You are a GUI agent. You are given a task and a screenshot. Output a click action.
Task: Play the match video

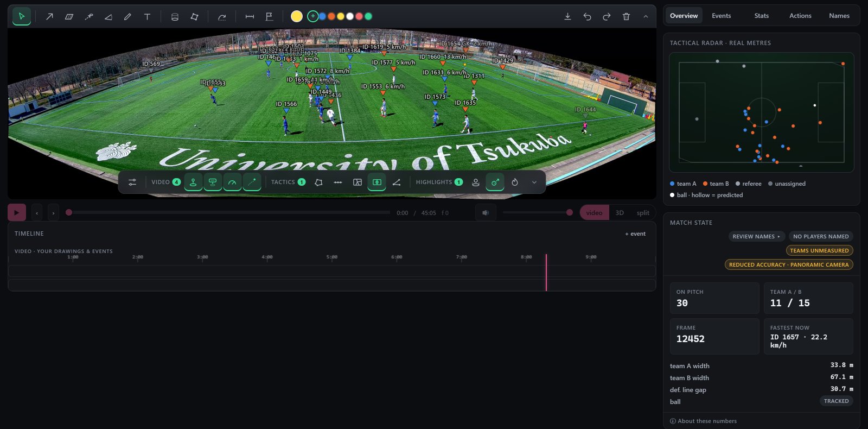tap(17, 212)
